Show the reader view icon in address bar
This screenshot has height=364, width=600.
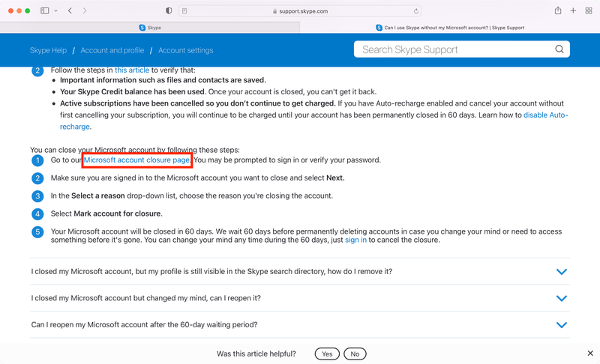coord(184,11)
